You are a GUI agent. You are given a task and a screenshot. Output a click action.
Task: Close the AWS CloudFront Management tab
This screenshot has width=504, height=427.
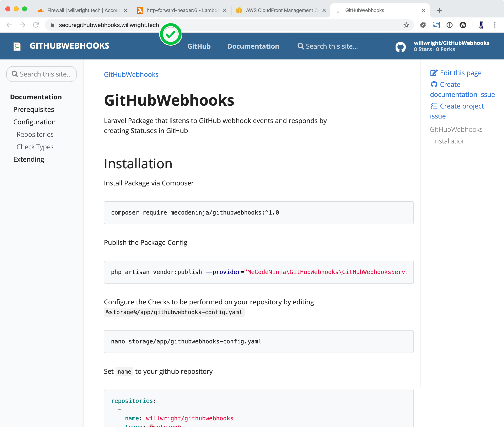[324, 10]
